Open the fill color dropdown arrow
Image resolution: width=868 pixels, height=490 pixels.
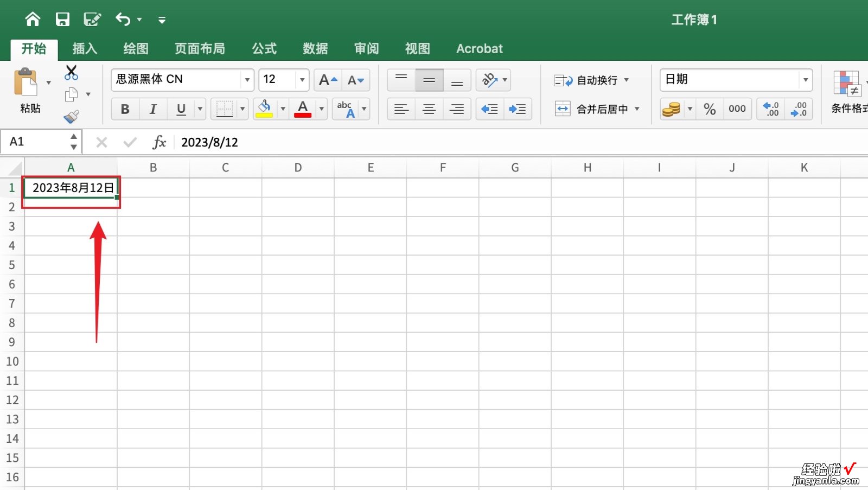click(x=283, y=109)
